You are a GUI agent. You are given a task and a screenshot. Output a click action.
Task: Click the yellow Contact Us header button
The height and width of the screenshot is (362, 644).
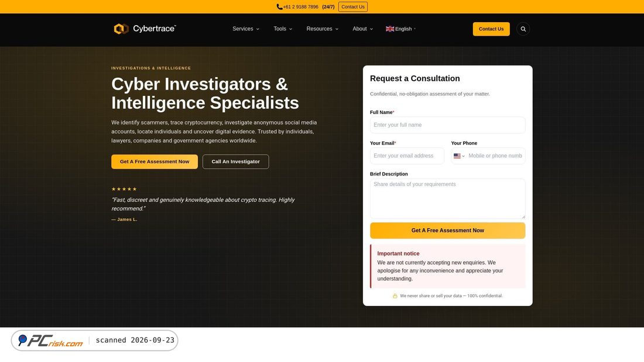pyautogui.click(x=491, y=29)
